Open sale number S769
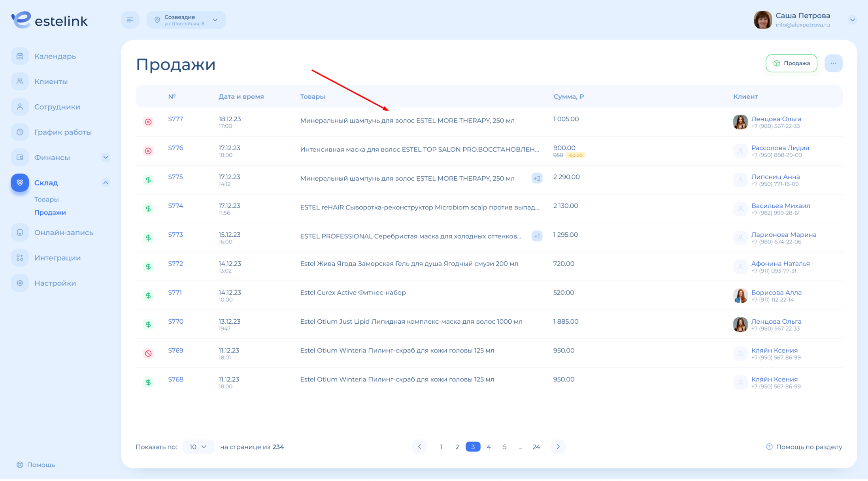The height and width of the screenshot is (481, 868). pyautogui.click(x=175, y=350)
